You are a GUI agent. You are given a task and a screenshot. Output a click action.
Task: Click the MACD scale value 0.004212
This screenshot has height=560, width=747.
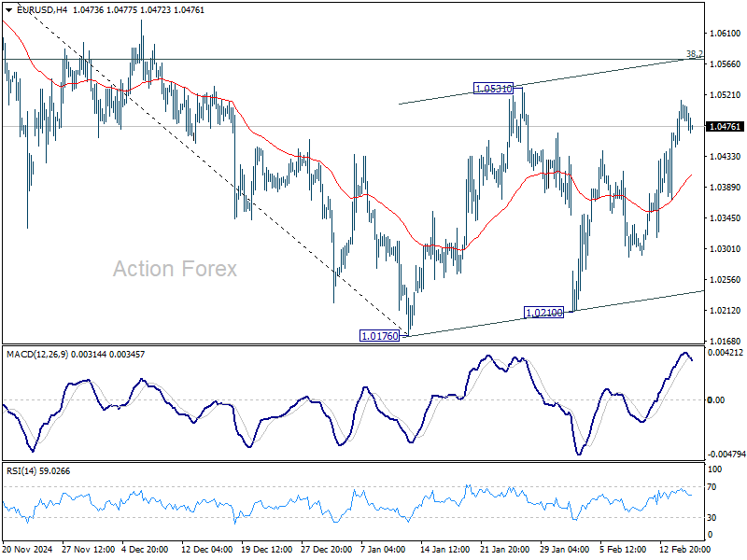tap(726, 353)
